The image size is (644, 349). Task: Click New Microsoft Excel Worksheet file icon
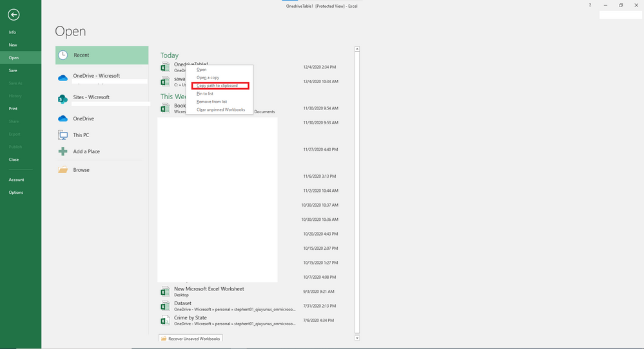coord(165,292)
